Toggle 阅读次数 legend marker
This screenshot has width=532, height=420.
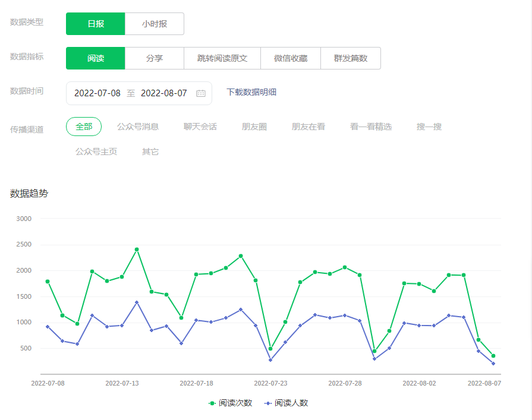click(x=212, y=403)
